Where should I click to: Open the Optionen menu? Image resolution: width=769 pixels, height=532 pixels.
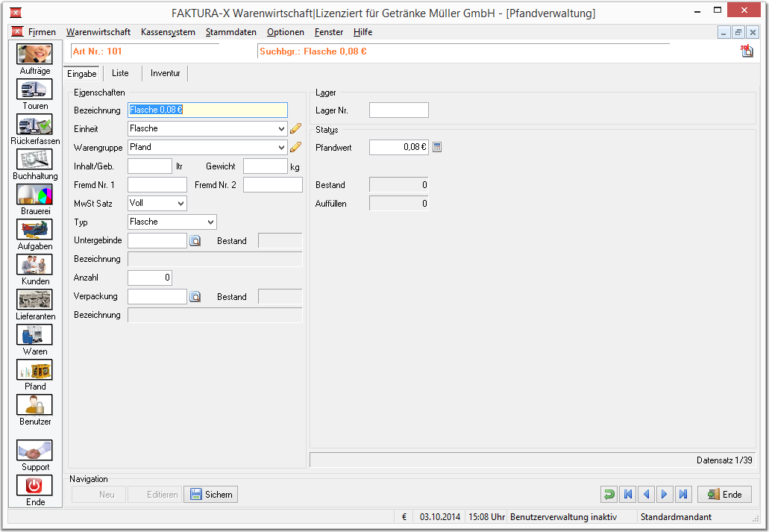pos(286,32)
